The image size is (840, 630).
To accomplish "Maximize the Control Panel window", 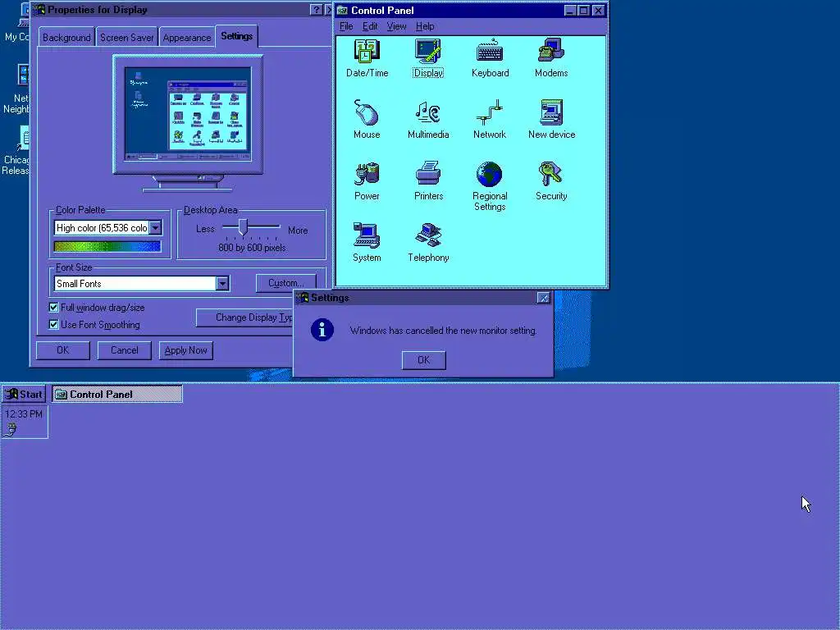I will coord(584,10).
